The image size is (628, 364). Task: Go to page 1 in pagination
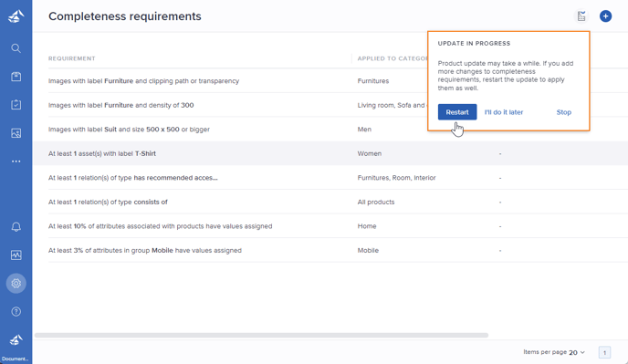point(605,352)
